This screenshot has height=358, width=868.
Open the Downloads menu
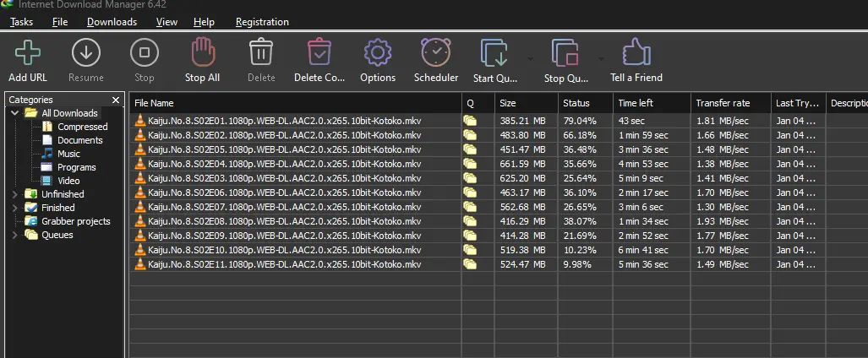click(x=112, y=22)
